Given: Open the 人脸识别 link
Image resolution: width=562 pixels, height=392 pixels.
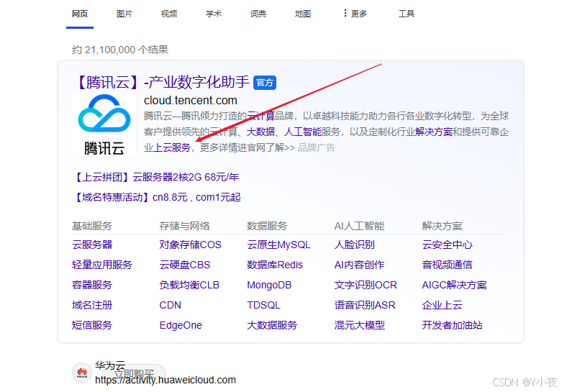Looking at the screenshot, I should click(355, 245).
